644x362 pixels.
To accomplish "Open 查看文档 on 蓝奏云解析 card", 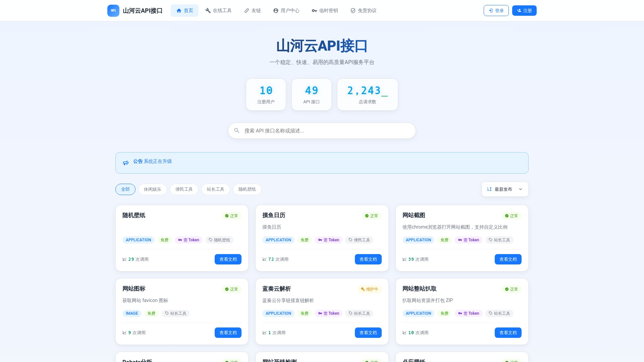I will (368, 333).
